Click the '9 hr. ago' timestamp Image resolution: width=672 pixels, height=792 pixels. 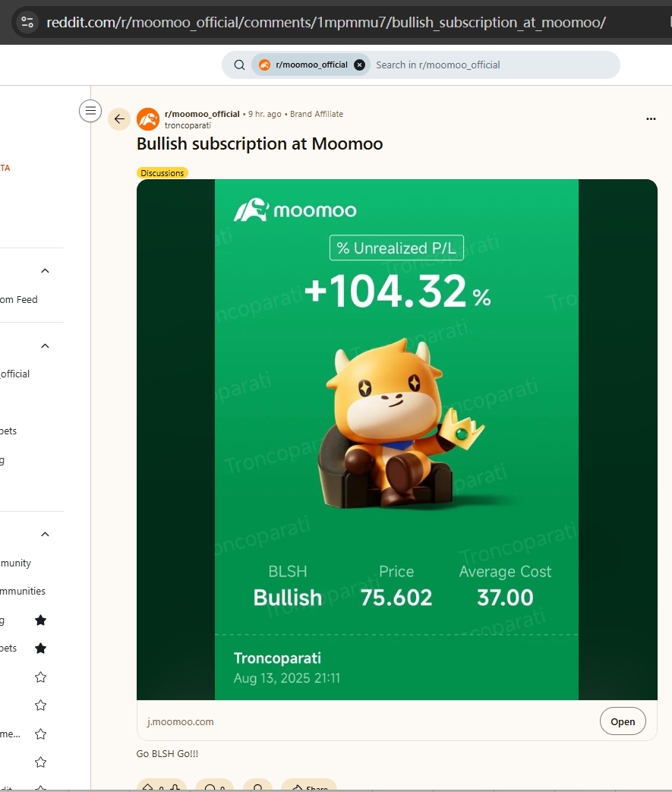[265, 114]
